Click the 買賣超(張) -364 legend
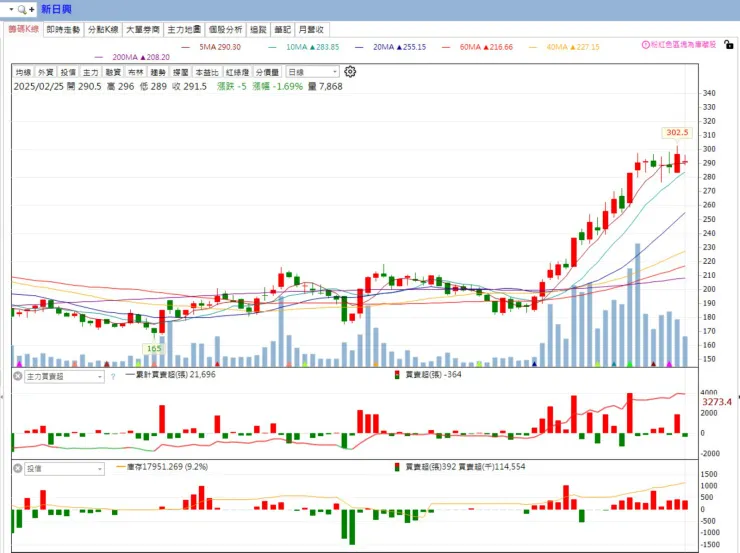Viewport: 740px width, 553px height. pos(428,375)
